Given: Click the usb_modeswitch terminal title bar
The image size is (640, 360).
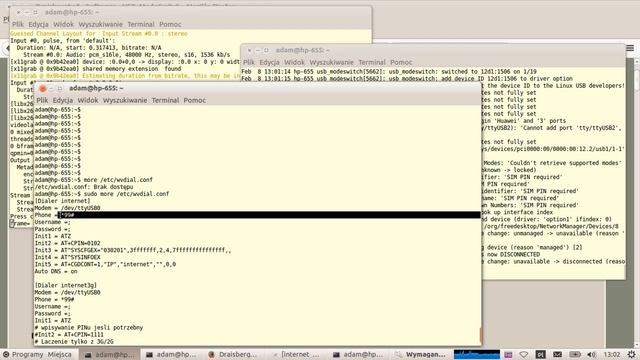Looking at the screenshot, I should click(433, 50).
